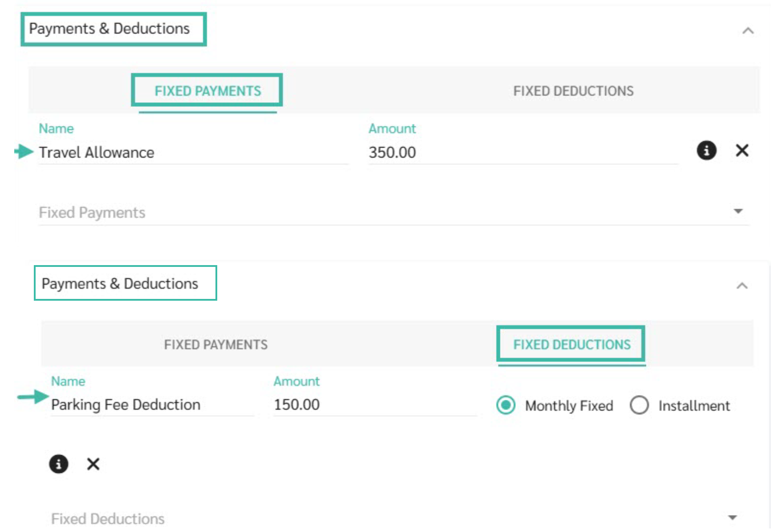Switch to Fixed Payments tab in lower panel
Viewport: 771px width, 532px height.
point(216,344)
